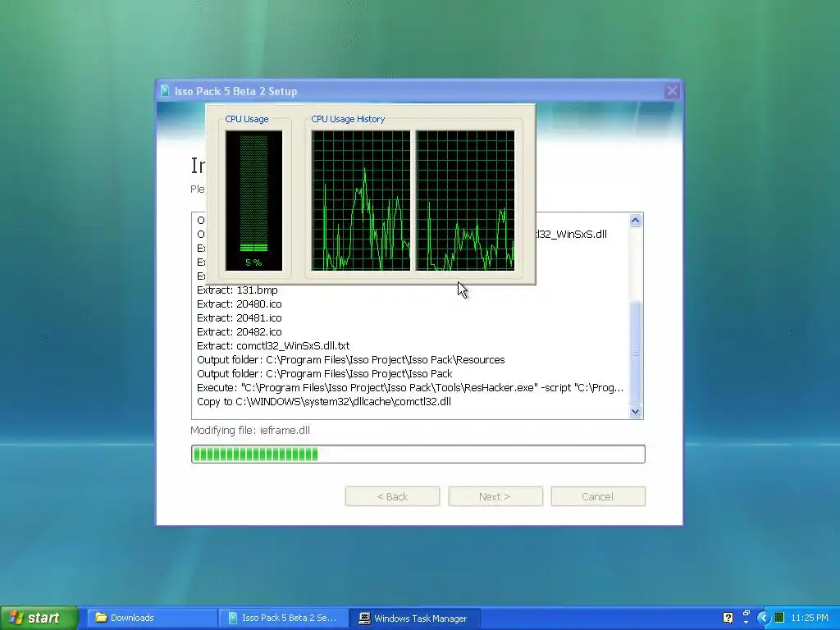Click the right CPU Usage History graph
The height and width of the screenshot is (630, 840).
tap(465, 200)
